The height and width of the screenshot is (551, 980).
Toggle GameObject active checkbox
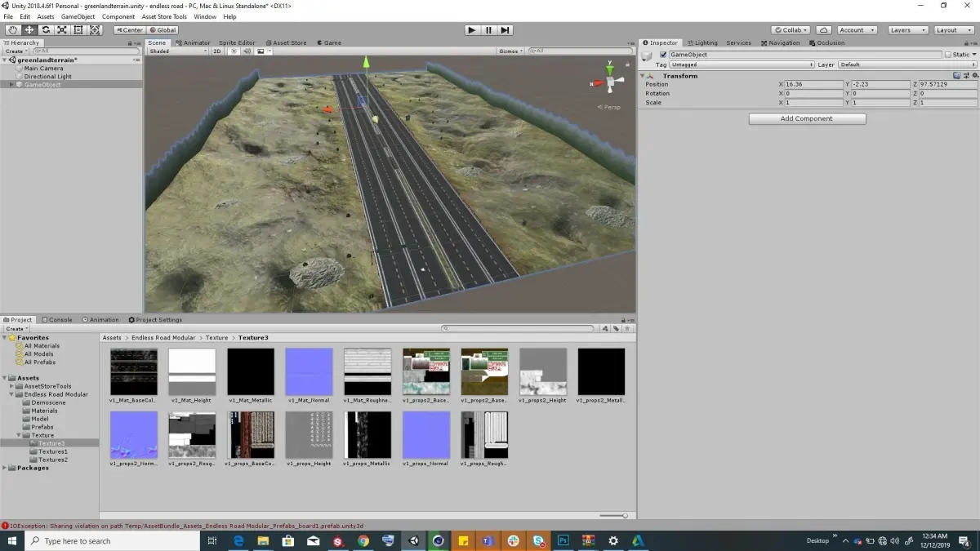click(x=663, y=55)
